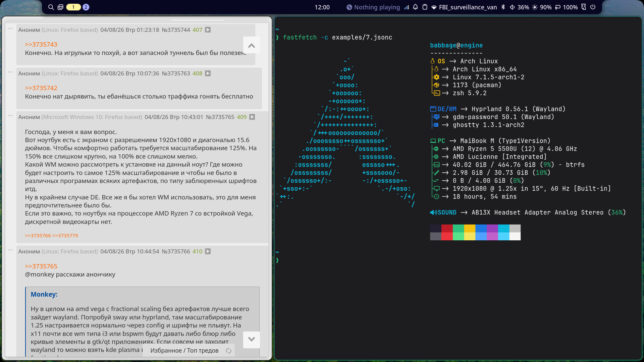
Task: Open post options dots for post №3735765
Action: [10, 116]
